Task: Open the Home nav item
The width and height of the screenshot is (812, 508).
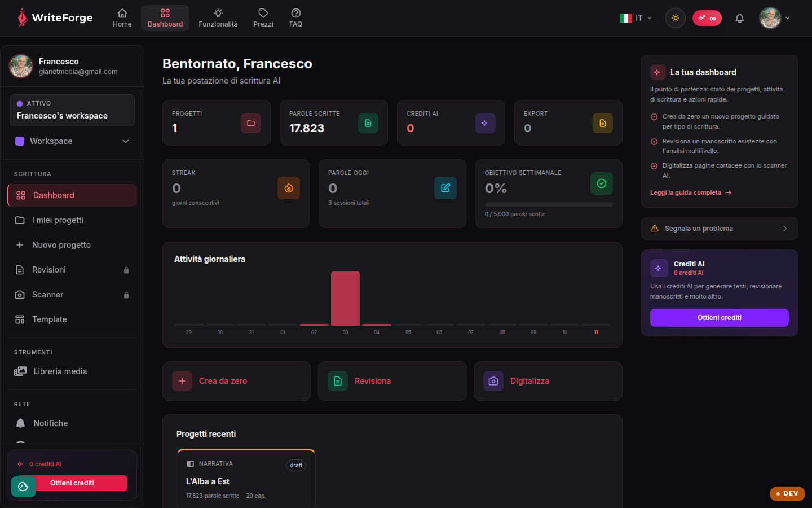Action: tap(122, 18)
